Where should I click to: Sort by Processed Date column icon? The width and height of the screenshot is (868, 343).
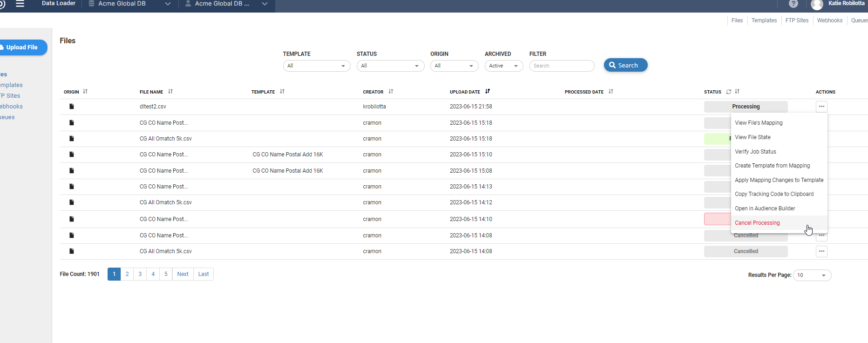point(611,92)
